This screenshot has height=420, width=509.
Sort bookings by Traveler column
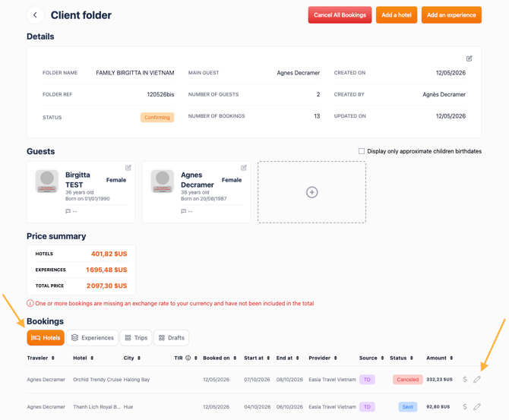(x=40, y=358)
